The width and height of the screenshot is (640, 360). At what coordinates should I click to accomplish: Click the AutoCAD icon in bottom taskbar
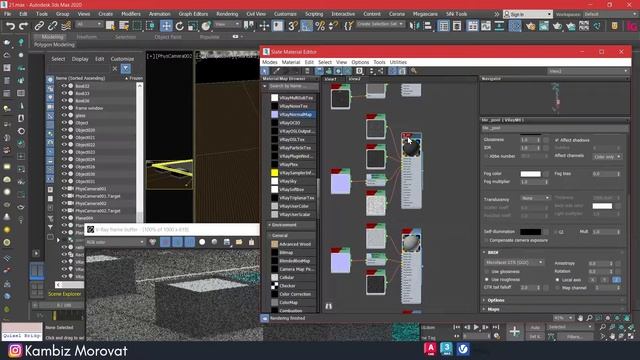430,349
